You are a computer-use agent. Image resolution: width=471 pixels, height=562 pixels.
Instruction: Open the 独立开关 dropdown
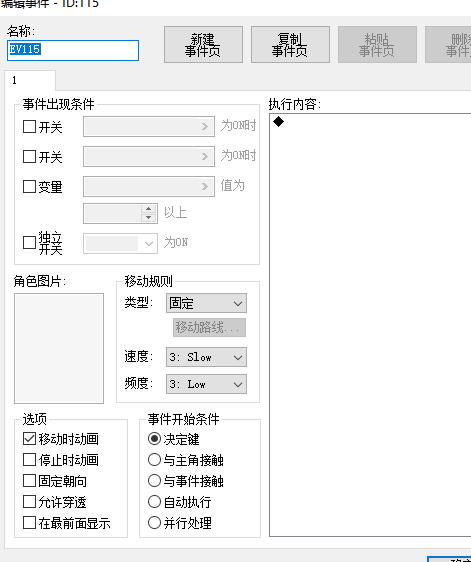[x=120, y=244]
